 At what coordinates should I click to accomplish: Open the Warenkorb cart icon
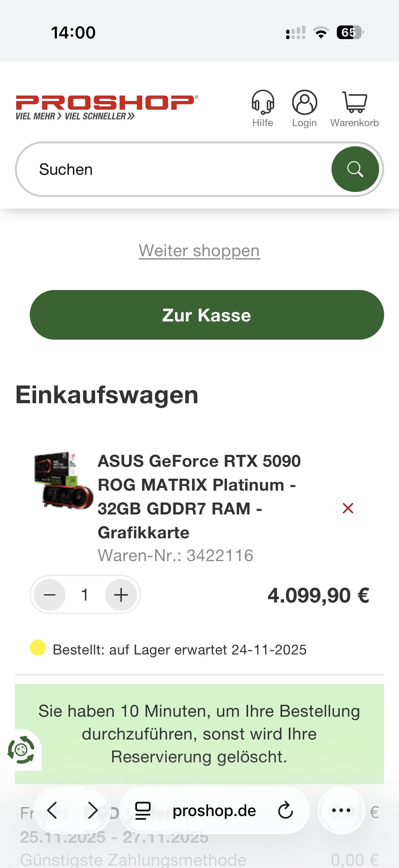click(x=355, y=102)
